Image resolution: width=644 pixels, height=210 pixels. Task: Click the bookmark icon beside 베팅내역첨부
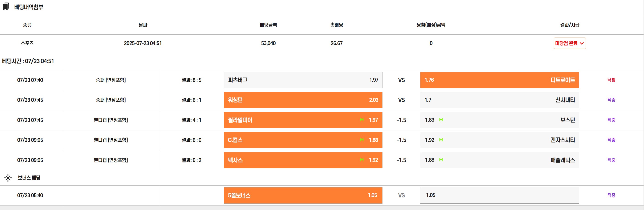point(6,6)
